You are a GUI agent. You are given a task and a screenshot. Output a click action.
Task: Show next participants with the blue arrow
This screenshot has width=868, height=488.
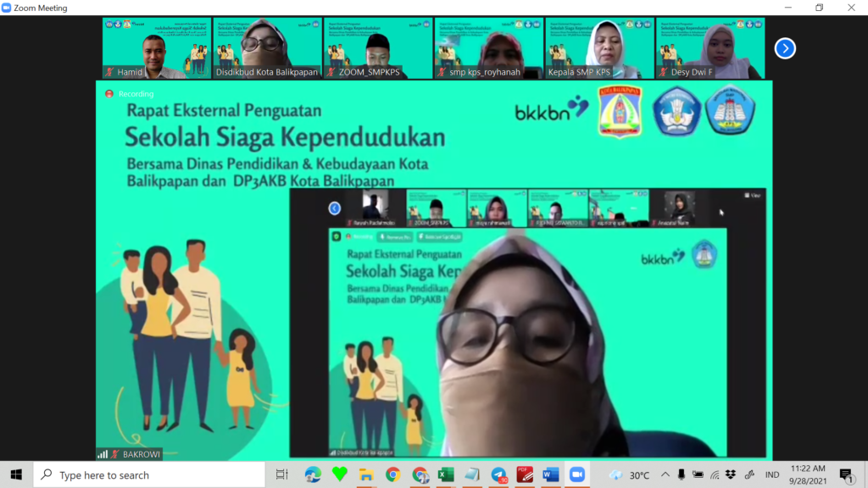pyautogui.click(x=784, y=48)
